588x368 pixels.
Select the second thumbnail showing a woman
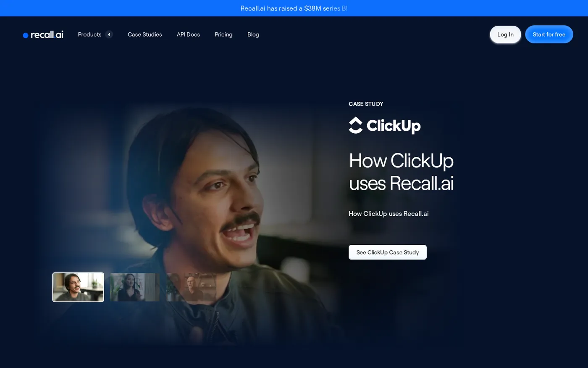[x=134, y=287]
